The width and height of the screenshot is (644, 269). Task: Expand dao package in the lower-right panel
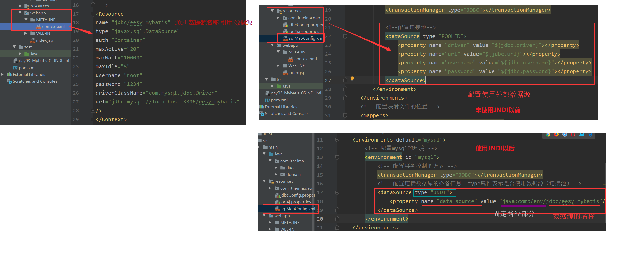276,168
